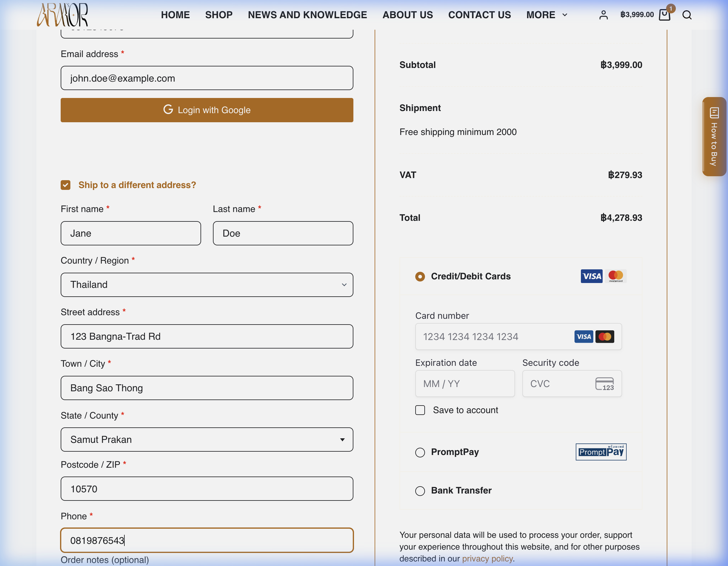Viewport: 728px width, 566px height.
Task: Go to SHOP in the navigation
Action: (x=219, y=15)
